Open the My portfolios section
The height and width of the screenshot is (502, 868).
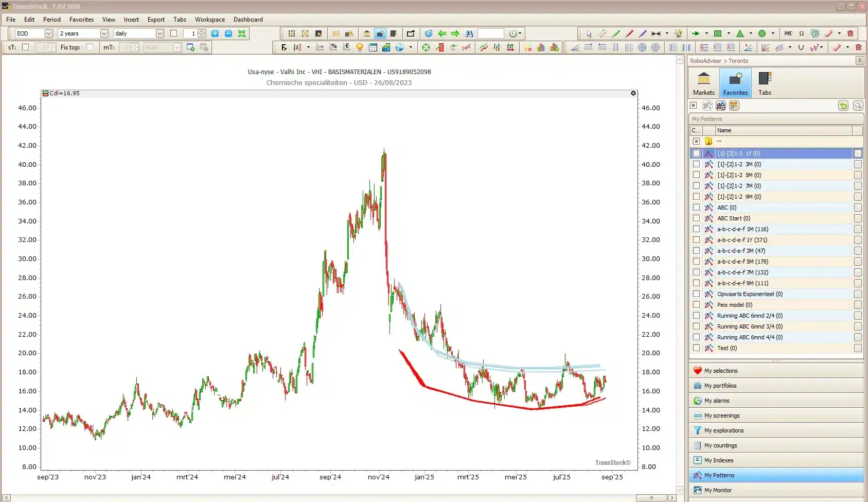click(720, 386)
